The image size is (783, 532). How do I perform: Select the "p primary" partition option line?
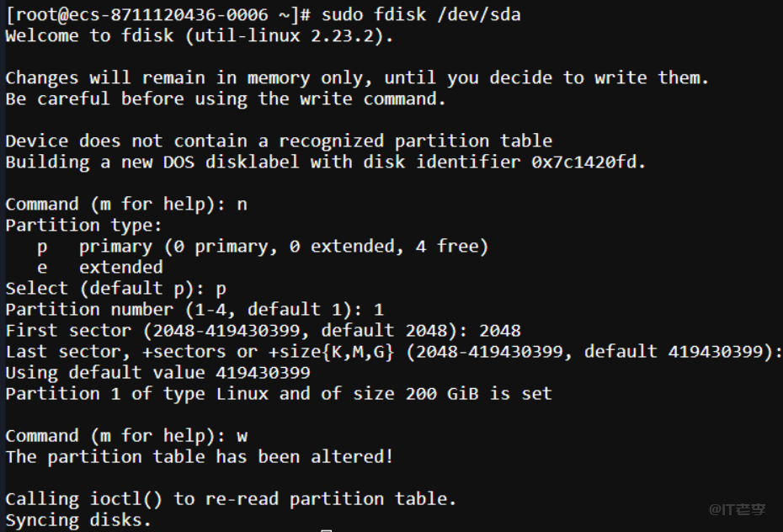coord(263,246)
